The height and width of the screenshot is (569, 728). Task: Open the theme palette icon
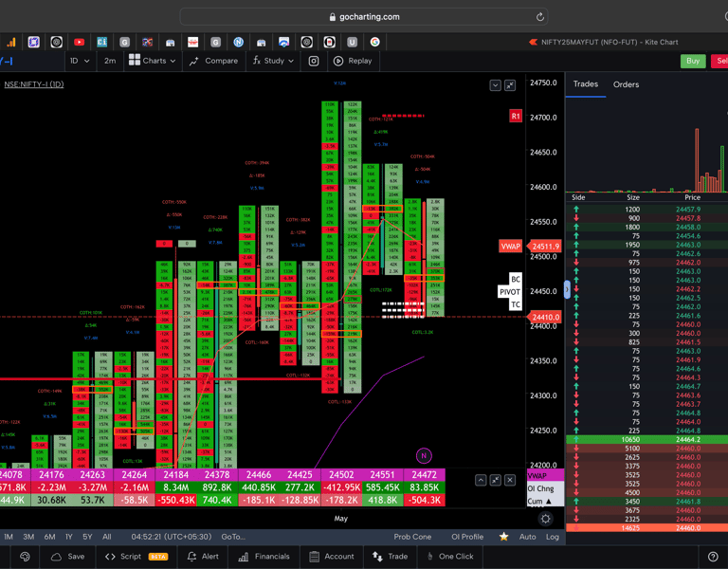pos(25,557)
